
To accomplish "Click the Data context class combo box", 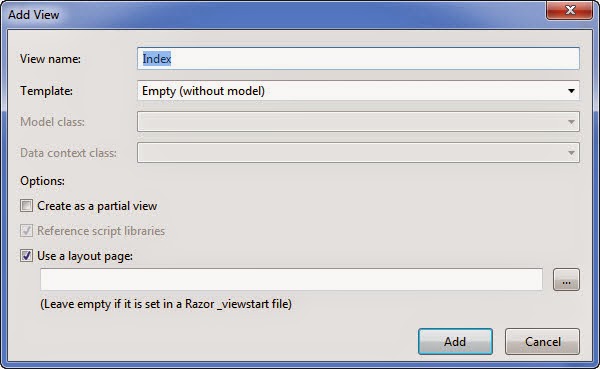I will pyautogui.click(x=358, y=153).
